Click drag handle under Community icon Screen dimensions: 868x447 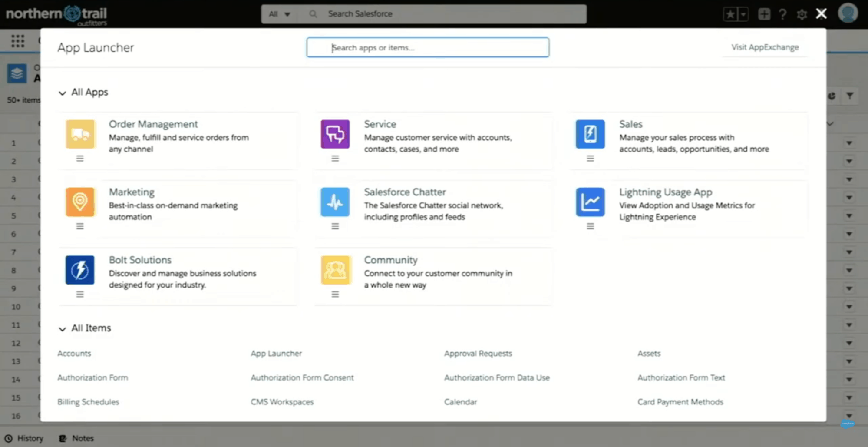point(335,294)
